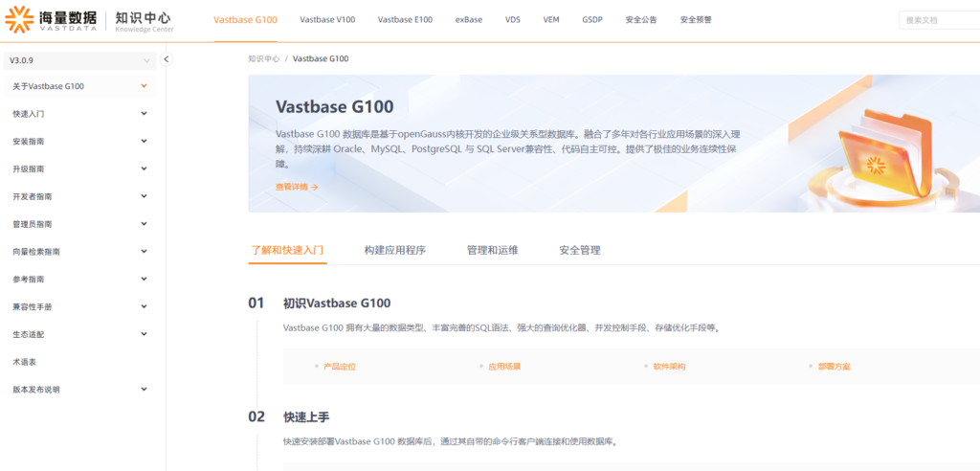The width and height of the screenshot is (980, 471).
Task: Expand the 安装指南 section chevron
Action: (x=145, y=142)
